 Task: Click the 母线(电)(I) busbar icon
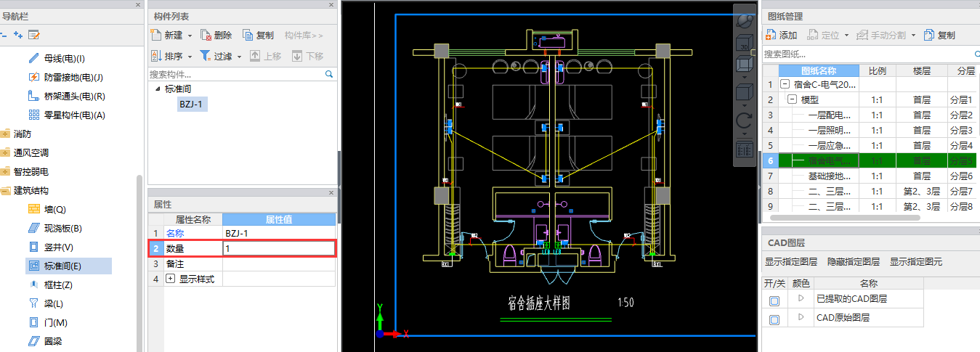point(33,58)
